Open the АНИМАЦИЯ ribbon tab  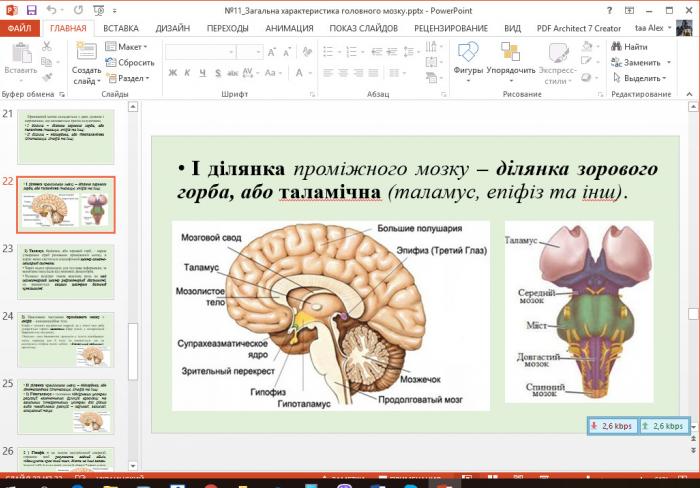point(289,29)
